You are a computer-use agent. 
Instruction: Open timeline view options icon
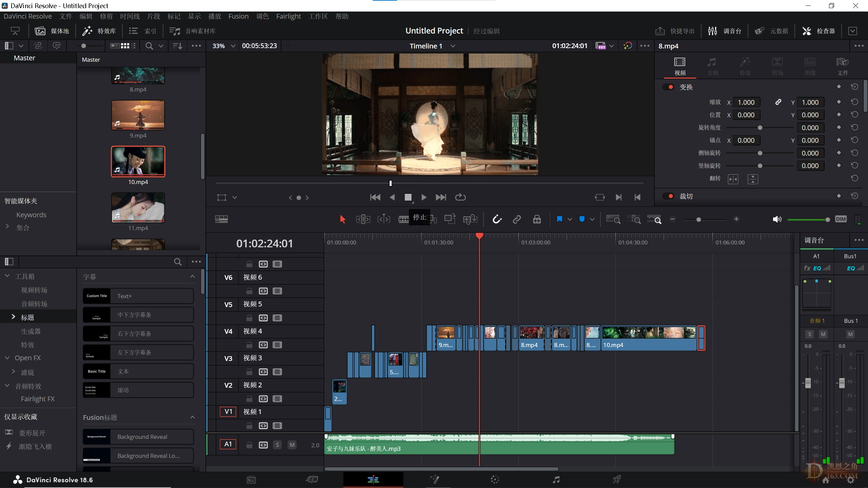click(x=221, y=219)
